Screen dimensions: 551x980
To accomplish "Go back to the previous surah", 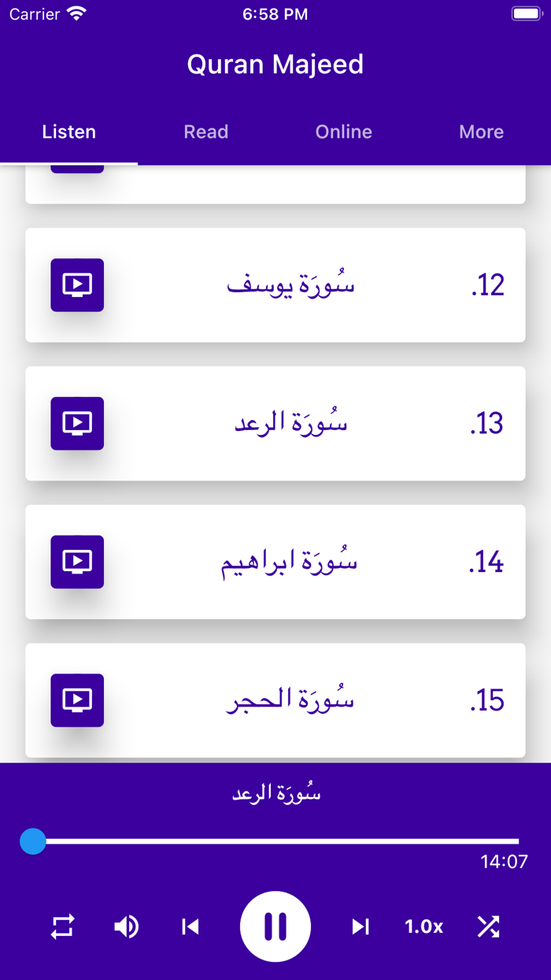I will click(190, 926).
